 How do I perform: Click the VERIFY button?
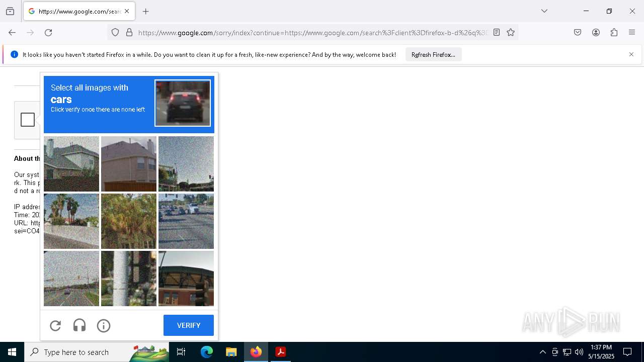click(x=189, y=325)
